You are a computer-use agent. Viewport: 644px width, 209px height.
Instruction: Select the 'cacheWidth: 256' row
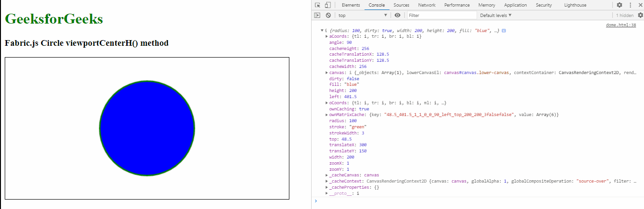[x=348, y=67]
